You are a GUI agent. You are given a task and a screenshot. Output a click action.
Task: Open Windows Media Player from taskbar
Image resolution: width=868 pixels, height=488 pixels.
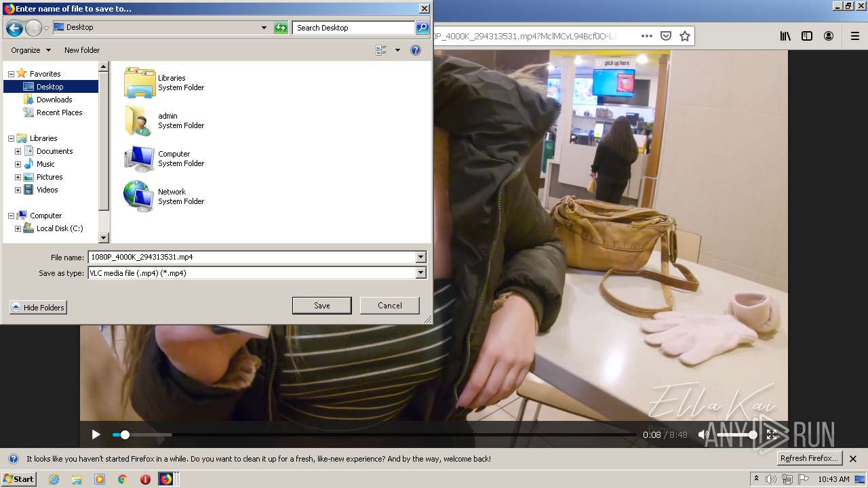(x=100, y=479)
